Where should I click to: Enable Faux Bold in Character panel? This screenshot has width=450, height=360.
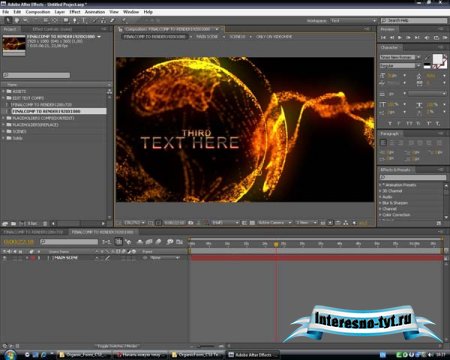click(390, 124)
